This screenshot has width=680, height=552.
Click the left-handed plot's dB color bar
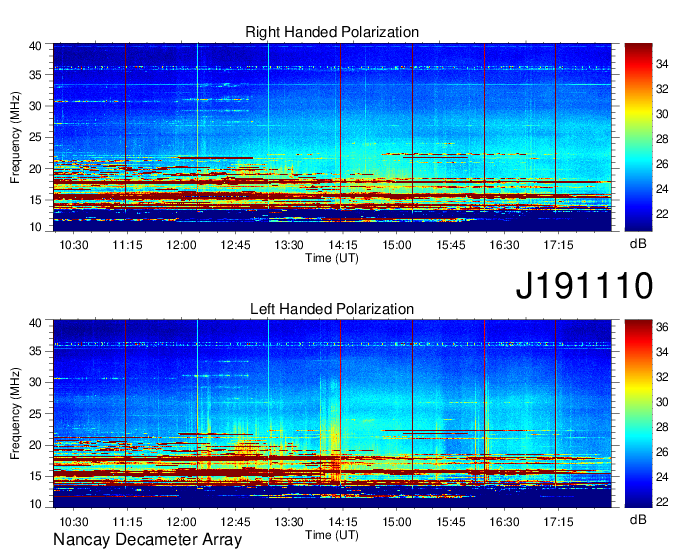click(638, 414)
